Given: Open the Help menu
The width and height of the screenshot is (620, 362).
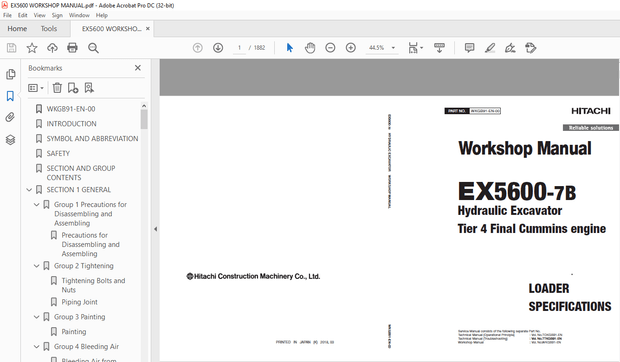Looking at the screenshot, I should tap(102, 15).
